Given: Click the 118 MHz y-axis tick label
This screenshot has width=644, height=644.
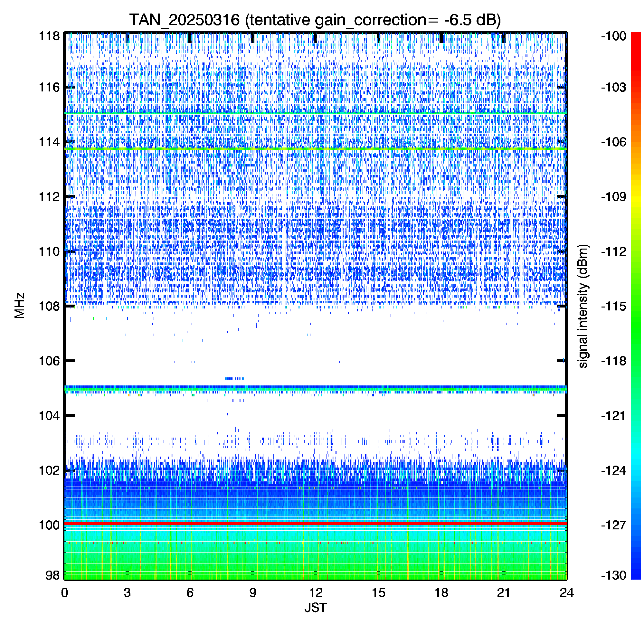Looking at the screenshot, I should click(x=49, y=36).
